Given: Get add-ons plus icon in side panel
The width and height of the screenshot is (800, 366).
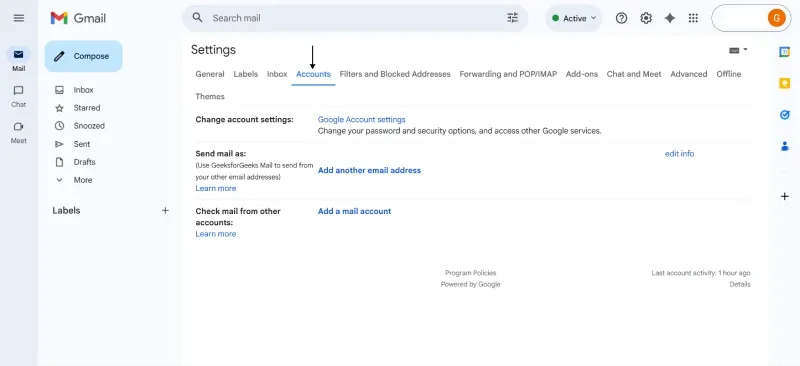Looking at the screenshot, I should pyautogui.click(x=785, y=197).
